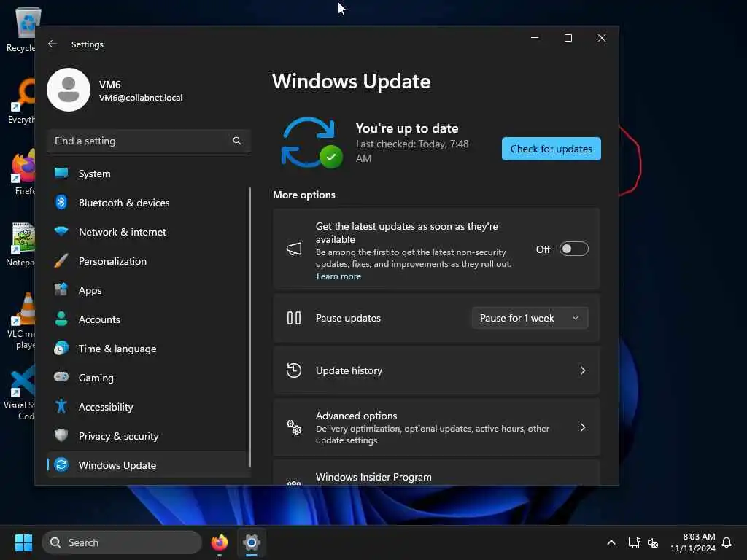The image size is (747, 560).
Task: Open the Windows Insider Program entry
Action: coord(436,472)
